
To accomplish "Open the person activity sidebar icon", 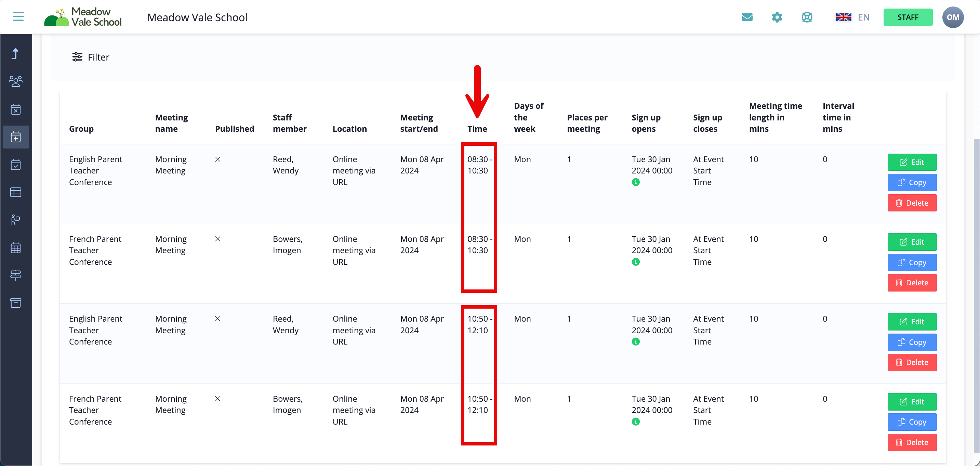I will 16,220.
